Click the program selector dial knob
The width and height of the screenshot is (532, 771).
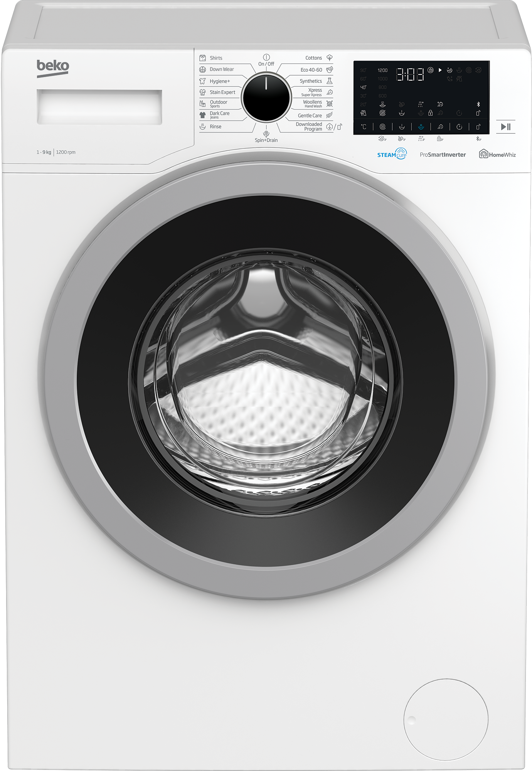tap(266, 98)
